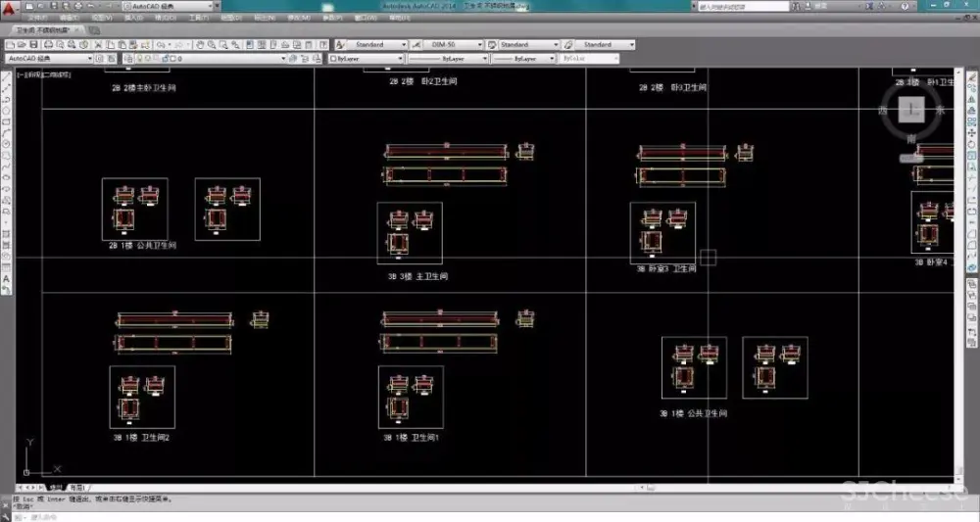Click the Plot Preview icon

(x=60, y=45)
